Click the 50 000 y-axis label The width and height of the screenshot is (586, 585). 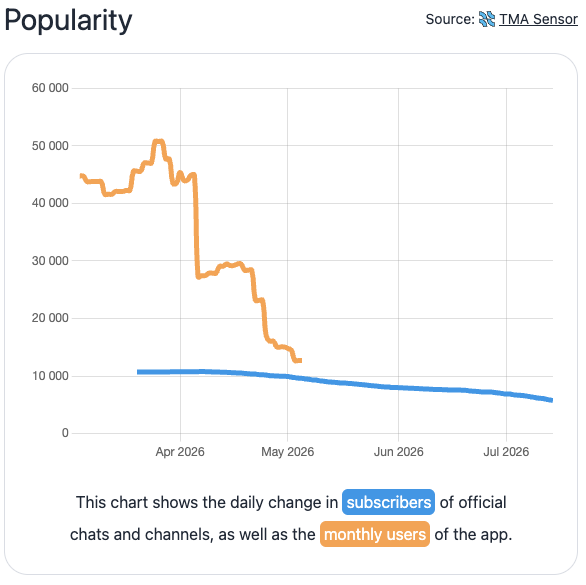click(50, 145)
